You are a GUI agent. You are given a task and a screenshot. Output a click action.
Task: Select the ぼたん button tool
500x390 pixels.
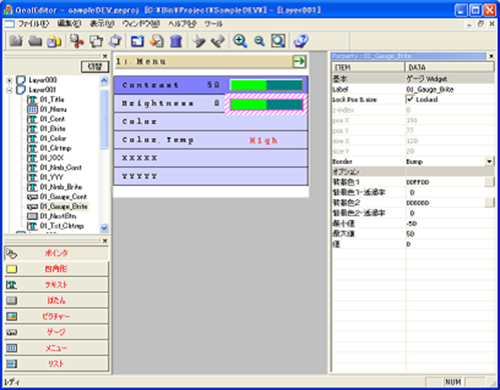[56, 300]
